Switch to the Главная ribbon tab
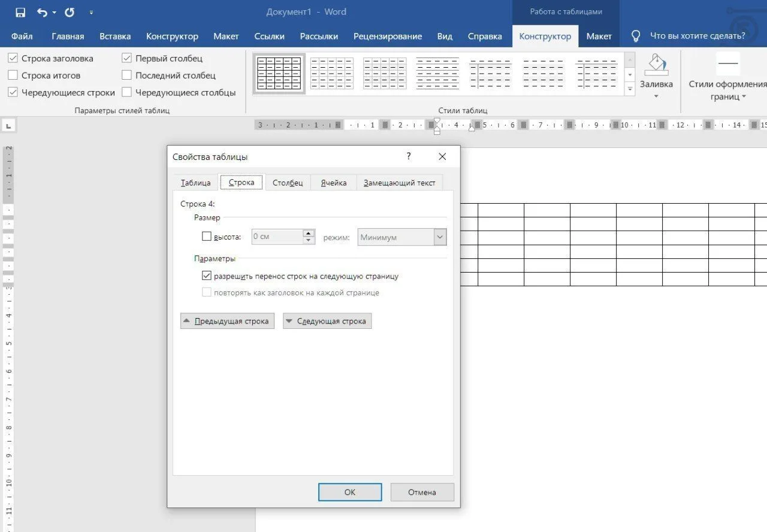The width and height of the screenshot is (767, 532). (68, 36)
